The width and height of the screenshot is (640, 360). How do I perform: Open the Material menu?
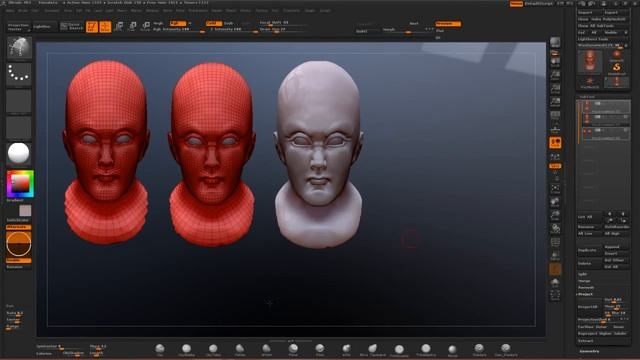coord(152,11)
